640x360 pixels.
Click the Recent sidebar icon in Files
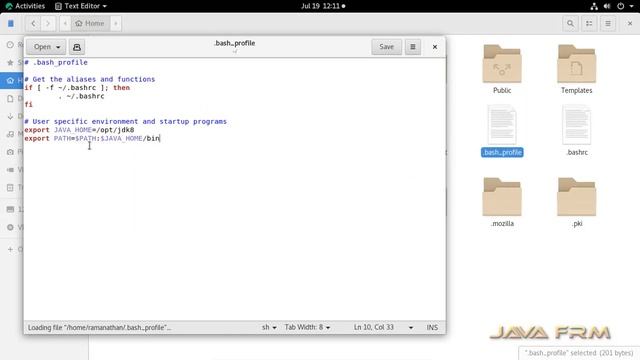10,44
